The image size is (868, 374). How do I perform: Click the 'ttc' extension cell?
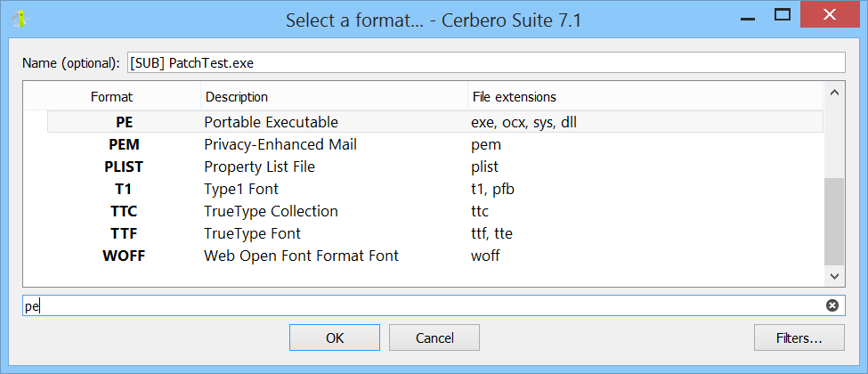coord(480,211)
